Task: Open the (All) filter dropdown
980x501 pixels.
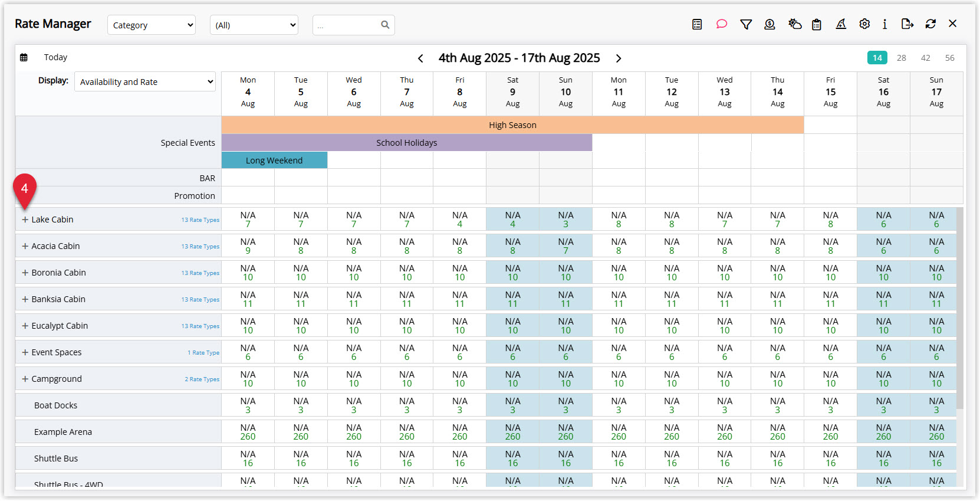Action: tap(254, 25)
